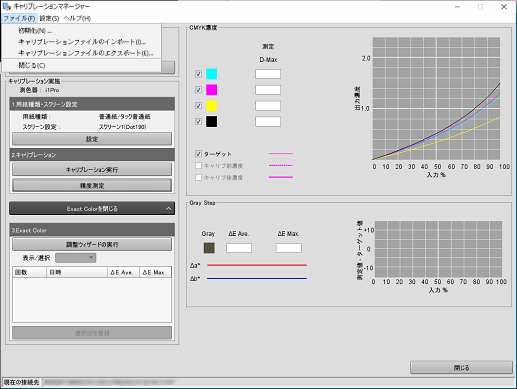Screen dimensions: 517x389
Task: Click the Calibration Manager app icon in title bar
Action: tap(7, 6)
